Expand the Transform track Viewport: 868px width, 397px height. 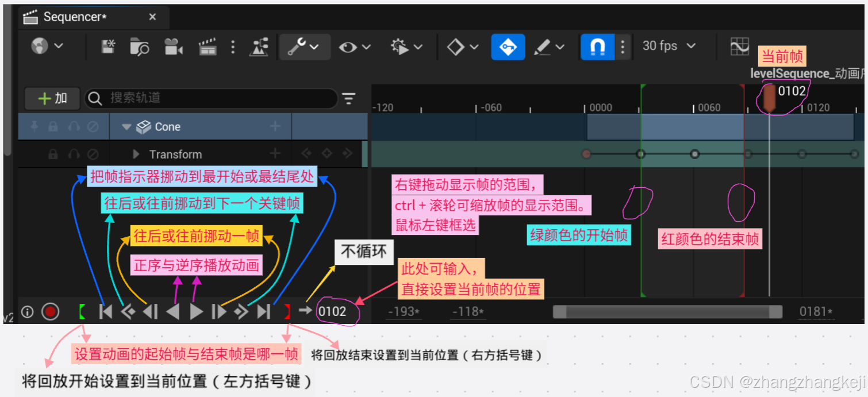click(136, 154)
